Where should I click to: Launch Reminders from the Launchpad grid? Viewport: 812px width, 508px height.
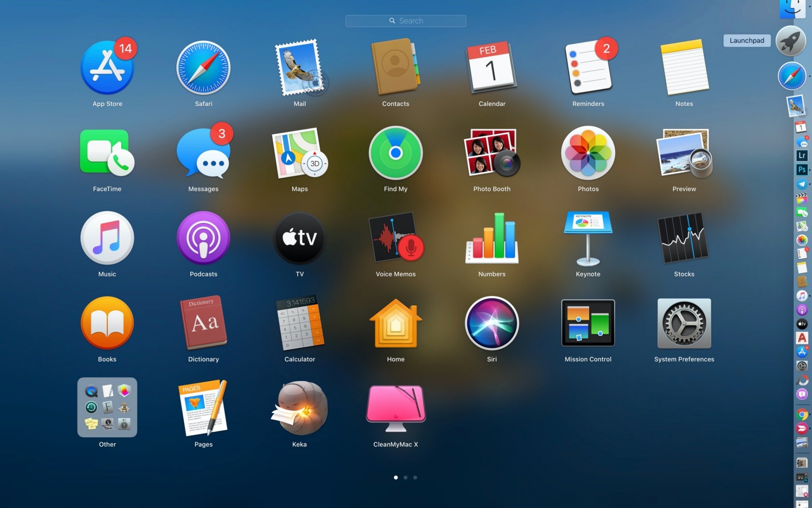click(588, 68)
